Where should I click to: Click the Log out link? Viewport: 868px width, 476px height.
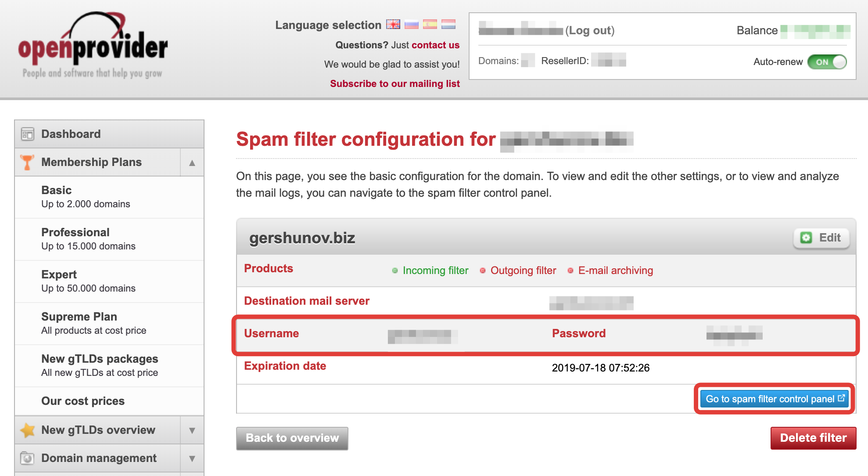point(590,30)
